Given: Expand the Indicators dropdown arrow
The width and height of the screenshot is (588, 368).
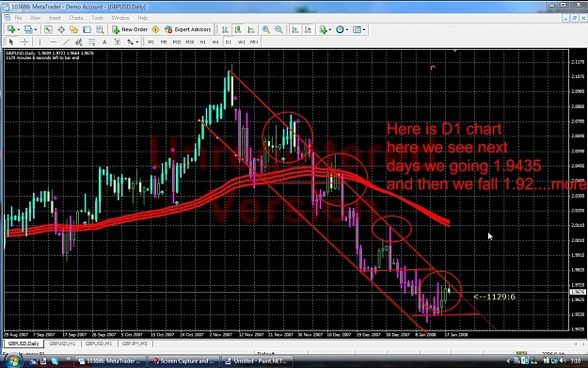Looking at the screenshot, I should click(x=330, y=29).
